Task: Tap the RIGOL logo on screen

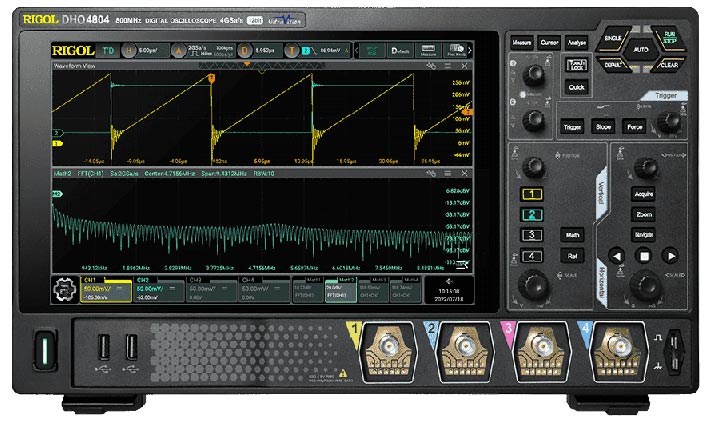Action: [x=70, y=49]
